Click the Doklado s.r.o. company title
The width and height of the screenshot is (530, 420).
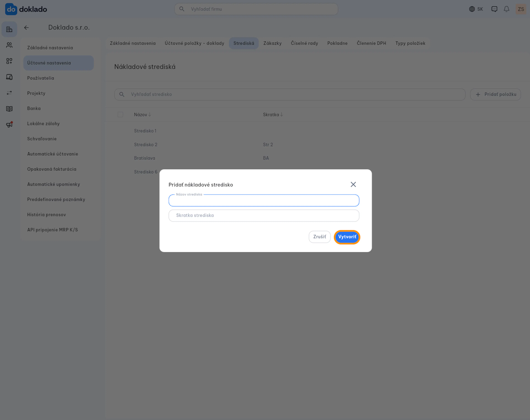(x=69, y=27)
